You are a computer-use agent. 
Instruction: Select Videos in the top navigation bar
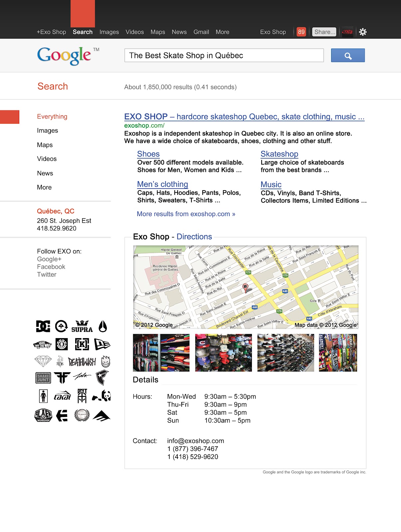coord(135,32)
